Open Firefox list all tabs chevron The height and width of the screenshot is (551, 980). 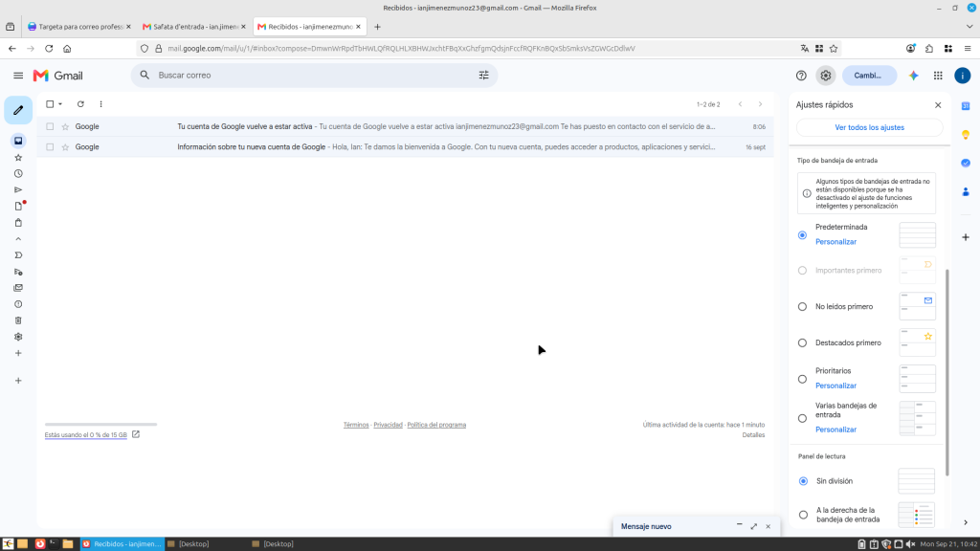969,27
